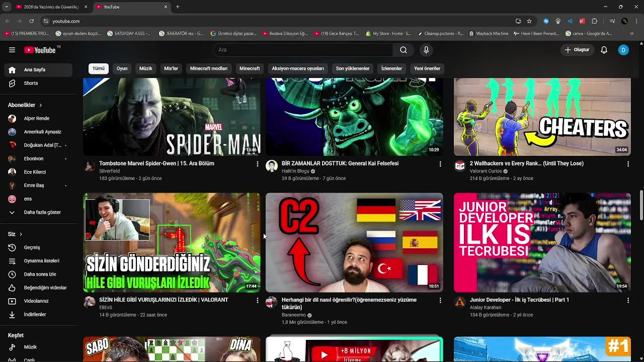Click the search magnifier button

click(x=404, y=50)
